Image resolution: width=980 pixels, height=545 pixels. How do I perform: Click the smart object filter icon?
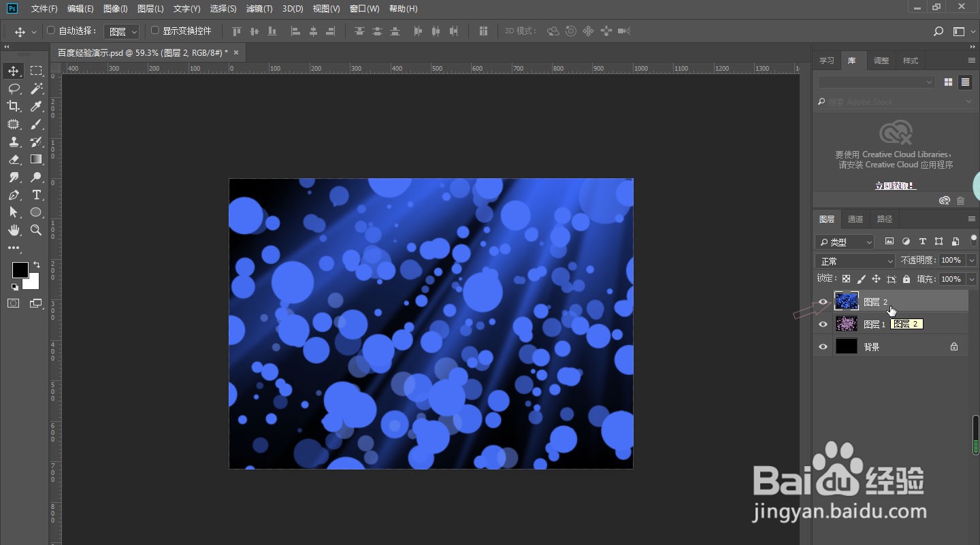point(955,242)
